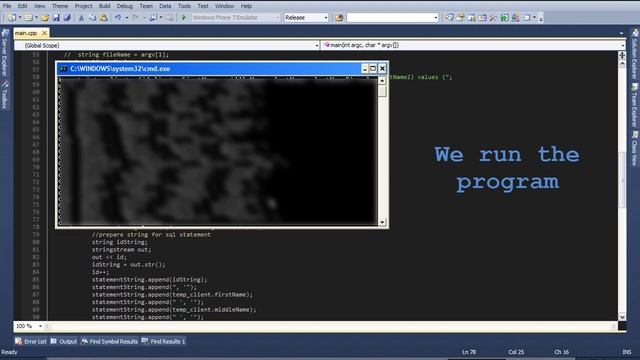Viewport: 640px width, 360px height.
Task: Click the Add New Item toolbar icon
Action: [x=28, y=18]
